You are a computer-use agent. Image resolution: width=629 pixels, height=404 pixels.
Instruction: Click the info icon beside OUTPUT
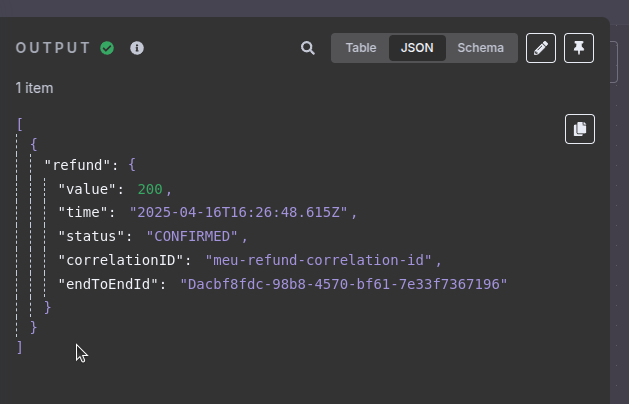click(137, 48)
